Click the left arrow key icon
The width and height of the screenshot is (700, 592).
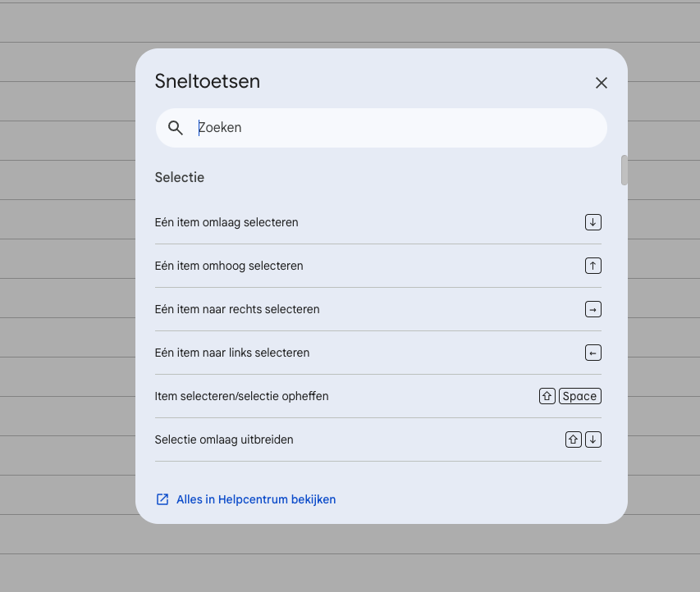click(x=593, y=353)
